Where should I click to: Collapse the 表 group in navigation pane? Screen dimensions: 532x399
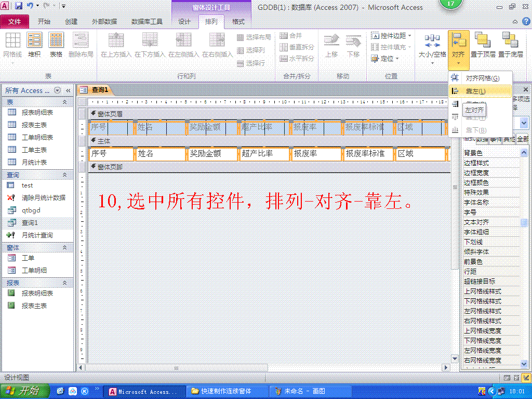pyautogui.click(x=64, y=102)
